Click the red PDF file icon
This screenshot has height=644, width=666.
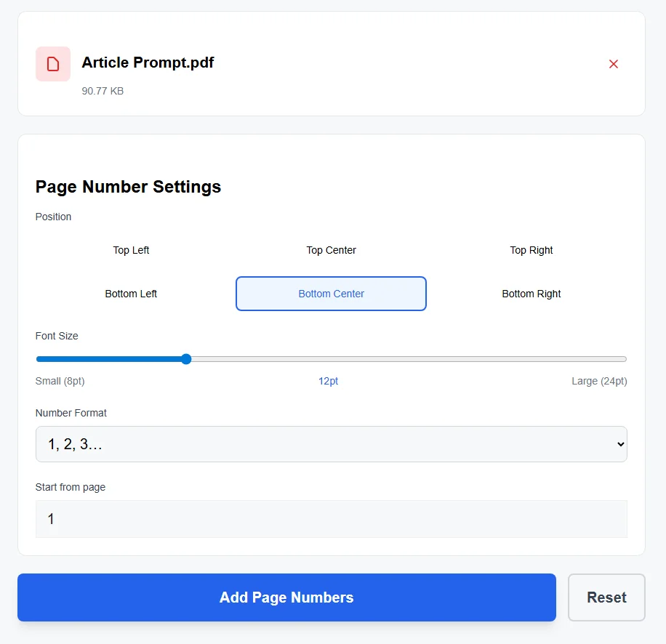tap(52, 64)
